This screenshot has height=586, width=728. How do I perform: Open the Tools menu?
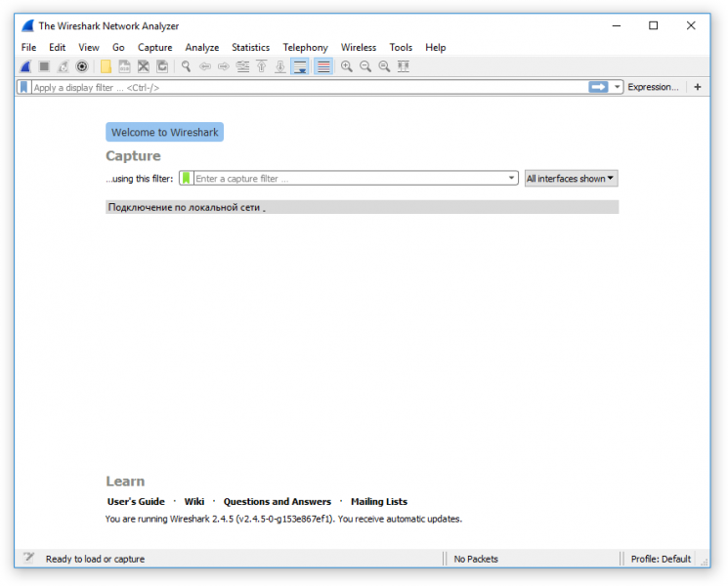pyautogui.click(x=401, y=47)
